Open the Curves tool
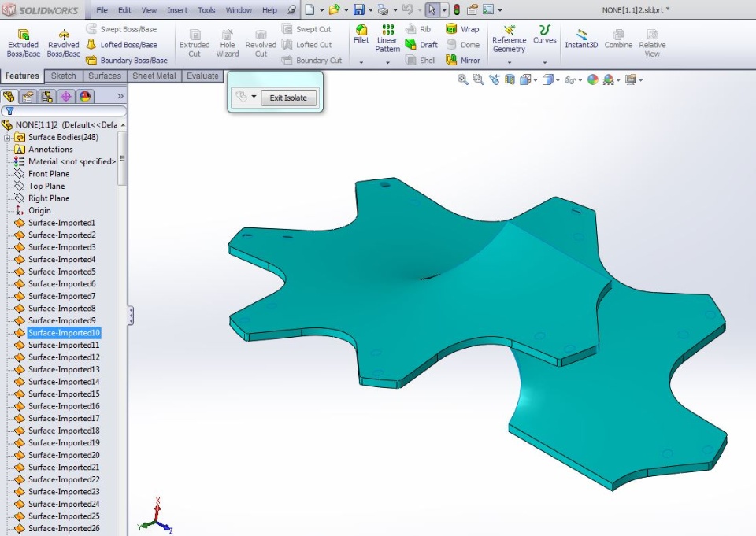The height and width of the screenshot is (536, 756). [x=545, y=34]
